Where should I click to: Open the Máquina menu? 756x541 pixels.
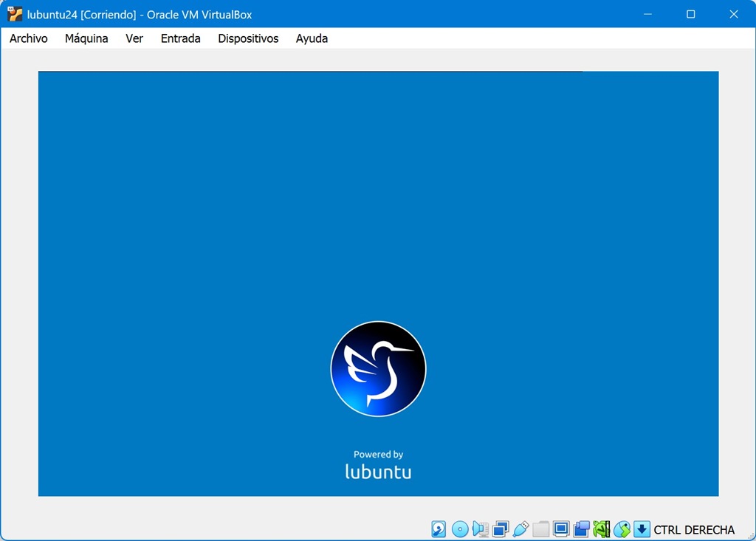coord(86,38)
